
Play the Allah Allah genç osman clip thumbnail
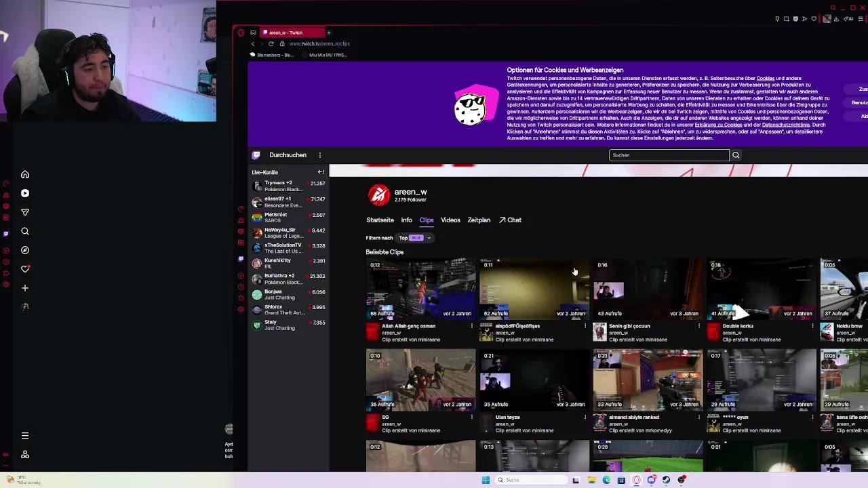point(420,289)
